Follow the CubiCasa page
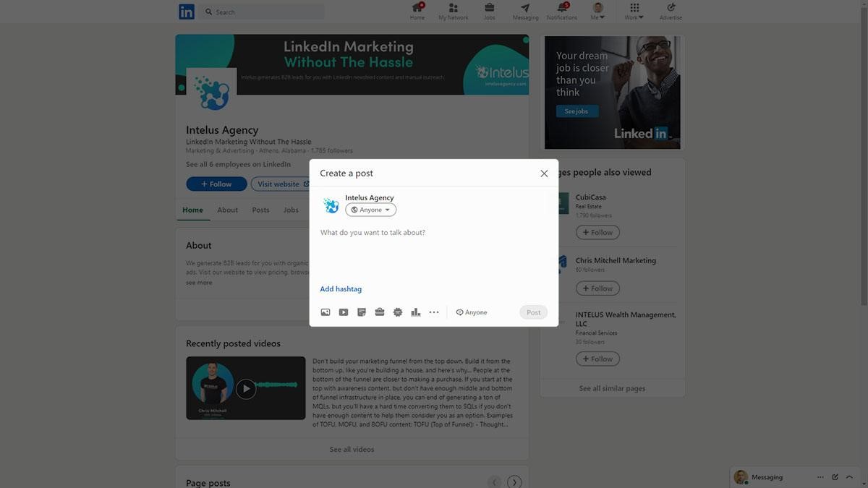 (597, 232)
